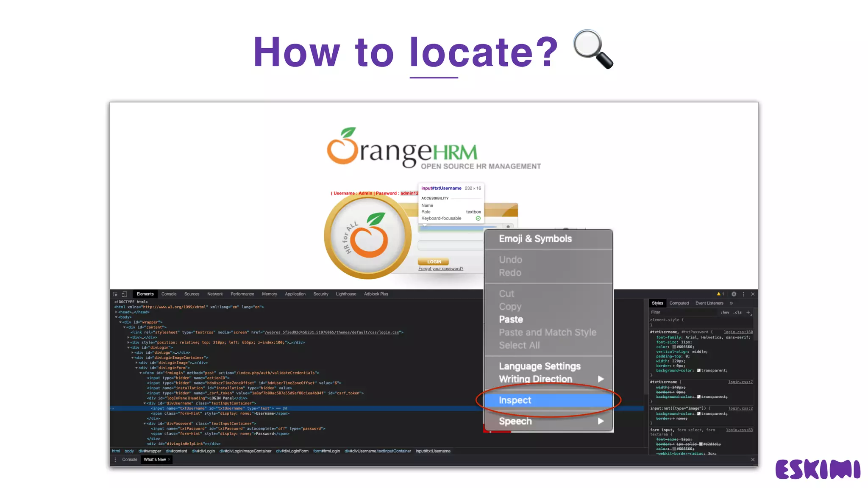Select div#divLogin in the breadcrumb
868x488 pixels.
[x=203, y=451]
